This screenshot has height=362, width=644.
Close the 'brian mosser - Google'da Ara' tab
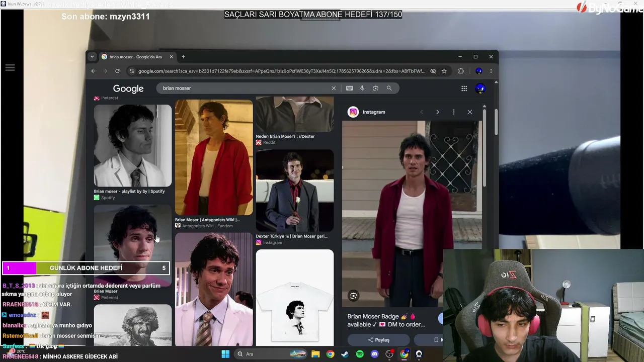point(171,57)
